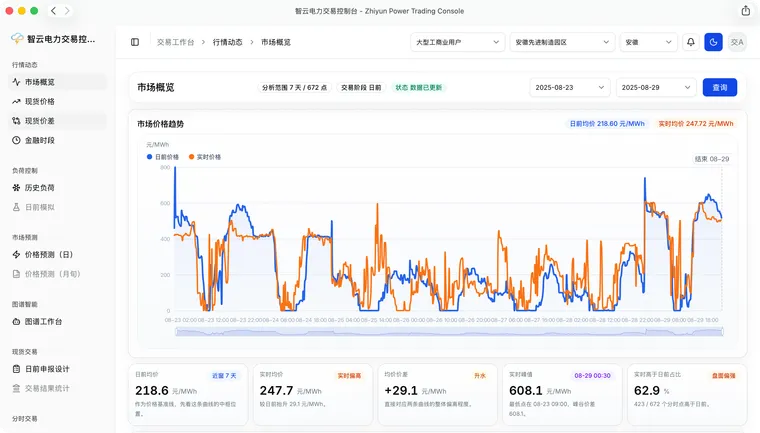This screenshot has height=433, width=760.
Task: Toggle the 实时价格 legend series
Action: point(205,157)
